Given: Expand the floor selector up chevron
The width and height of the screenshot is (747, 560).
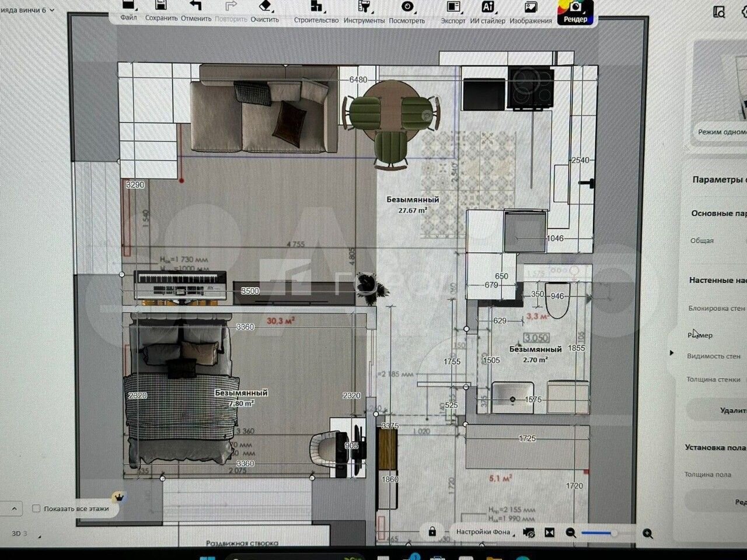Looking at the screenshot, I should tap(14, 509).
